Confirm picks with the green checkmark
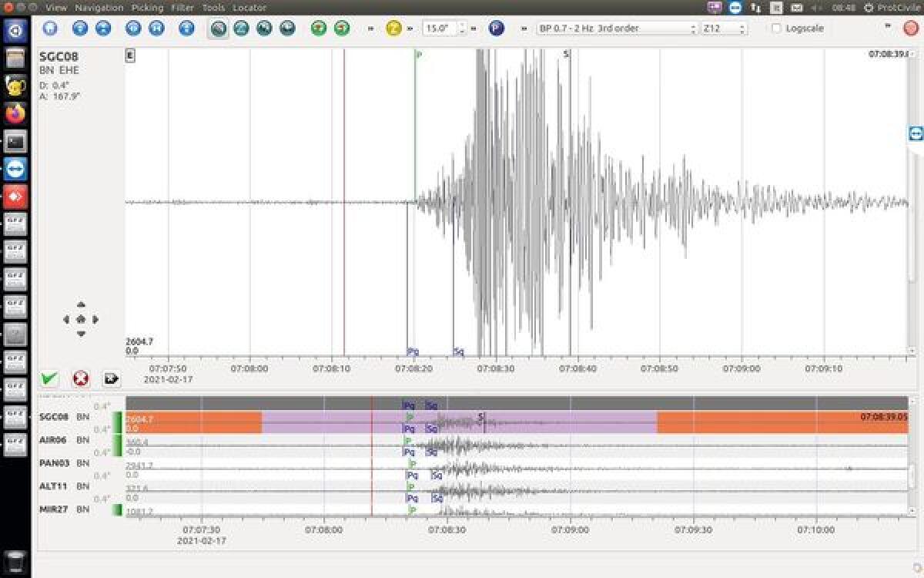The image size is (924, 578). (x=50, y=378)
